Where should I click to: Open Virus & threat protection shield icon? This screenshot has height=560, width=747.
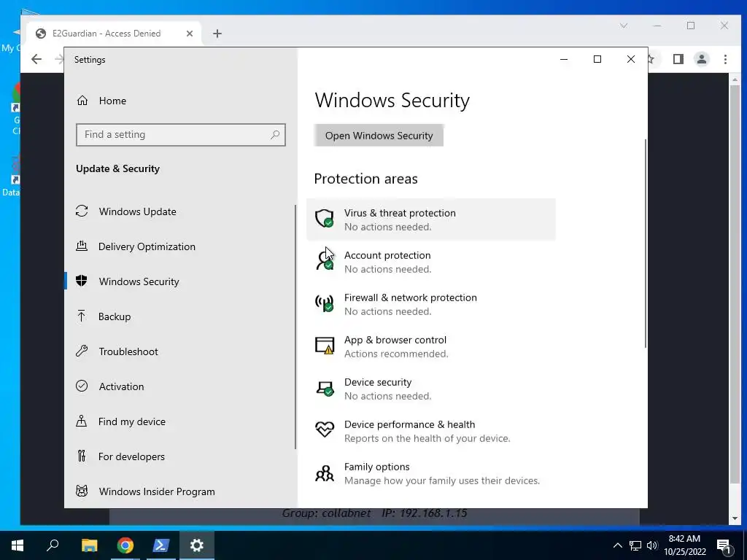pyautogui.click(x=325, y=219)
